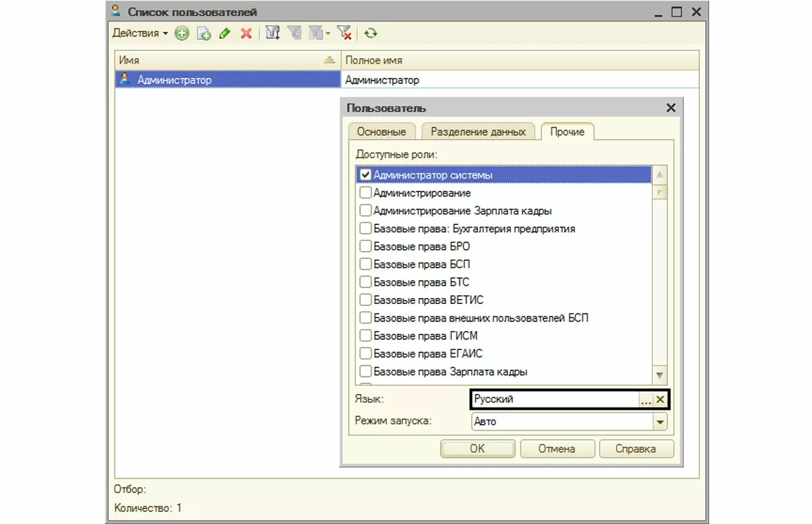812x524 pixels.
Task: Click the Количество: 1 status text
Action: 148,508
